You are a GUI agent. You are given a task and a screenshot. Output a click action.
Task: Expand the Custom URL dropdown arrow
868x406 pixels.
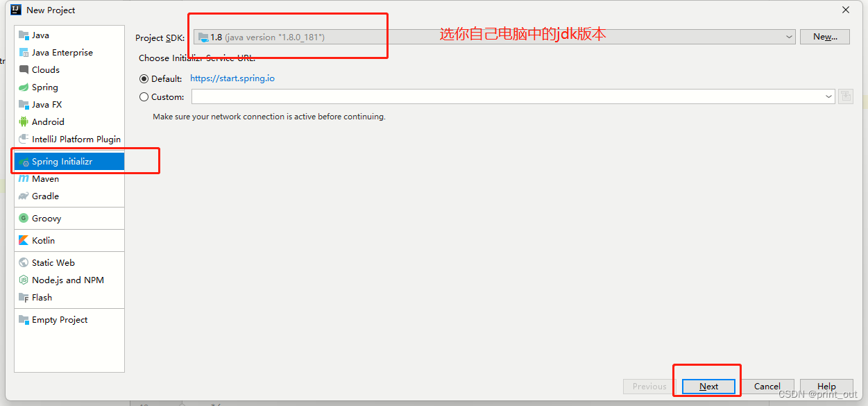click(829, 97)
